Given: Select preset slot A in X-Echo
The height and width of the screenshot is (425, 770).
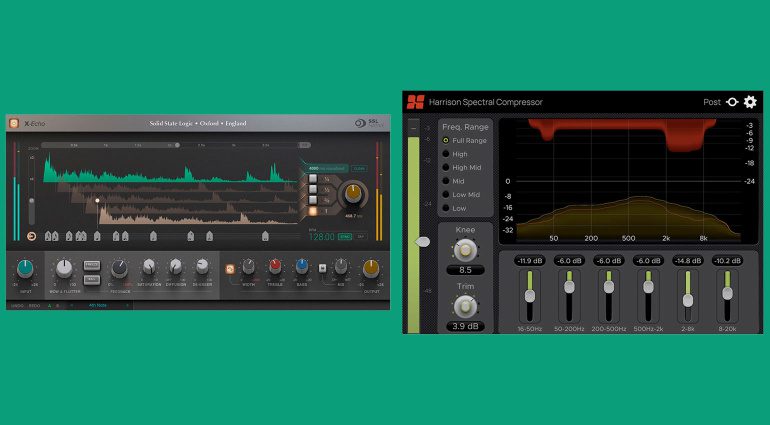Looking at the screenshot, I should pyautogui.click(x=49, y=306).
